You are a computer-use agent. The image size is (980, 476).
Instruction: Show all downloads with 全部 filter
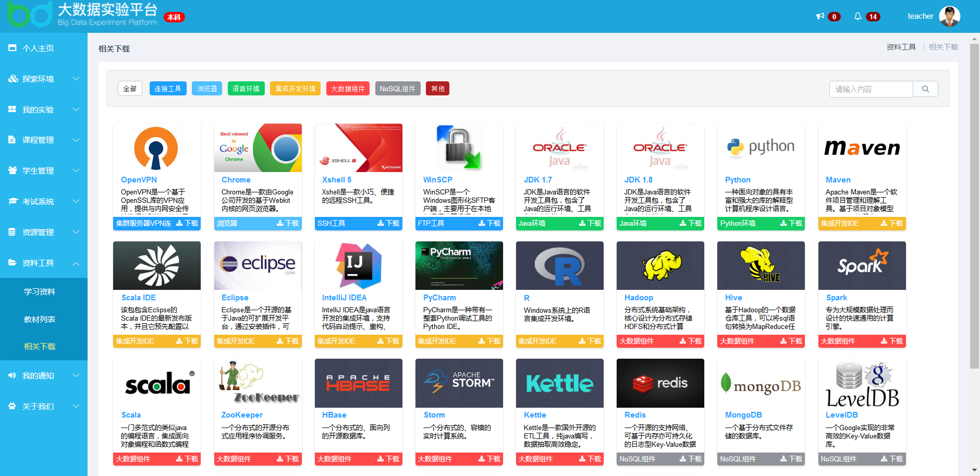point(130,89)
